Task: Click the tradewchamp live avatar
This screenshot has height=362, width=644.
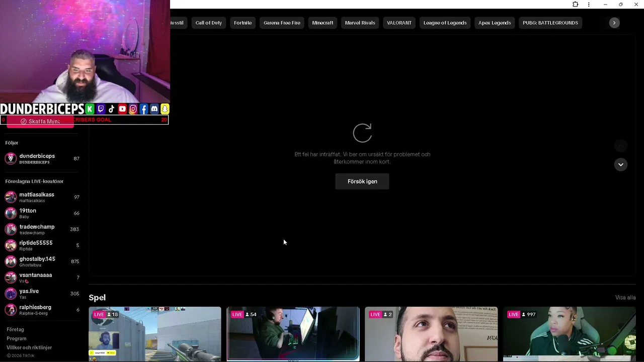Action: click(x=11, y=229)
